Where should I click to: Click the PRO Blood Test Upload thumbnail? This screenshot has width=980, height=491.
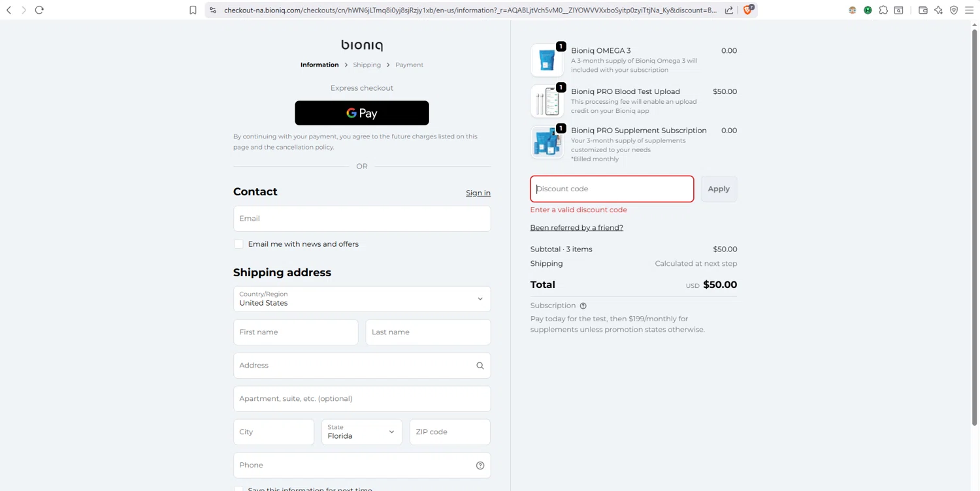(547, 101)
